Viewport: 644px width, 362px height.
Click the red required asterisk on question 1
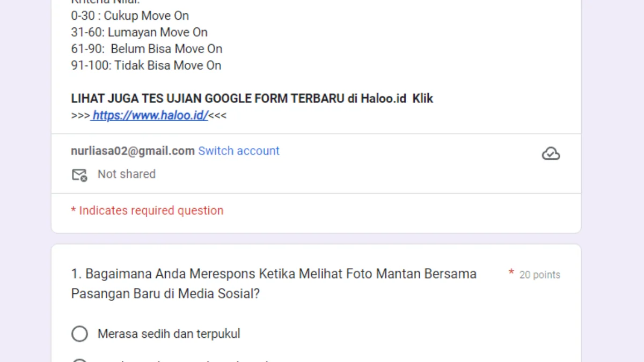tap(511, 274)
